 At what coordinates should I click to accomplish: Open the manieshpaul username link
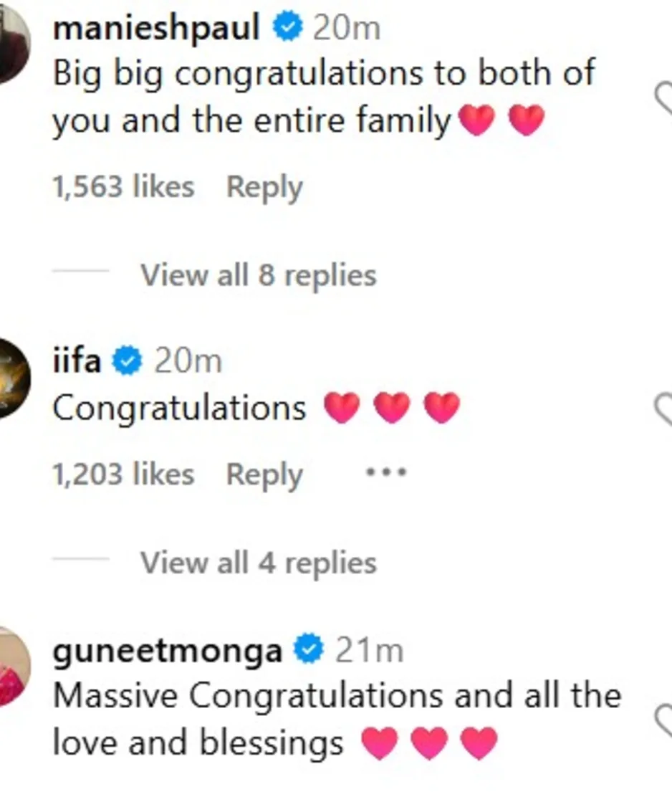click(156, 29)
